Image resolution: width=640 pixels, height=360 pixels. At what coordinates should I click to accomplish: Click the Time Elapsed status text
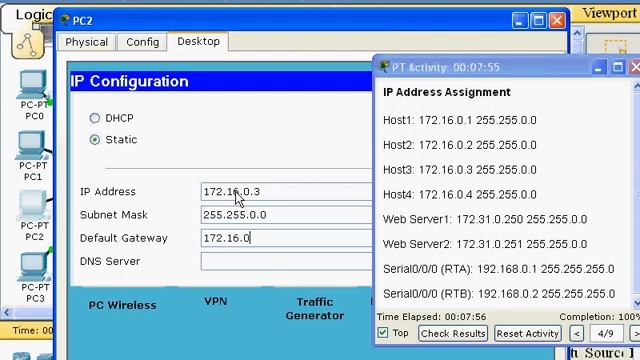[x=431, y=317]
